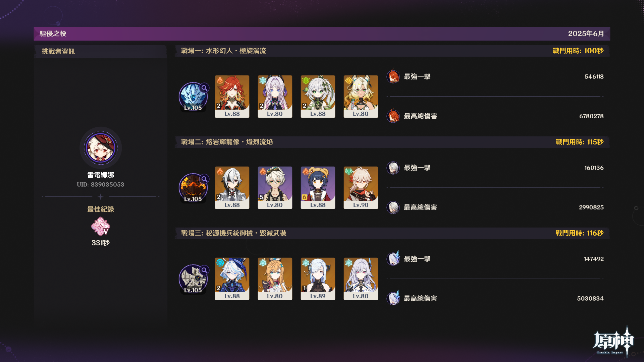Click the best record difficulty V badge

tap(101, 226)
